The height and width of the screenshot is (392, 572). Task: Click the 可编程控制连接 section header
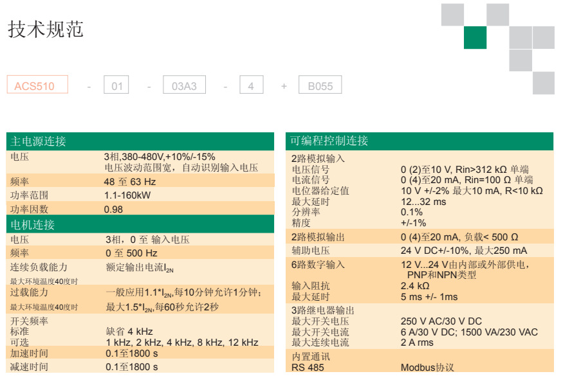420,141
